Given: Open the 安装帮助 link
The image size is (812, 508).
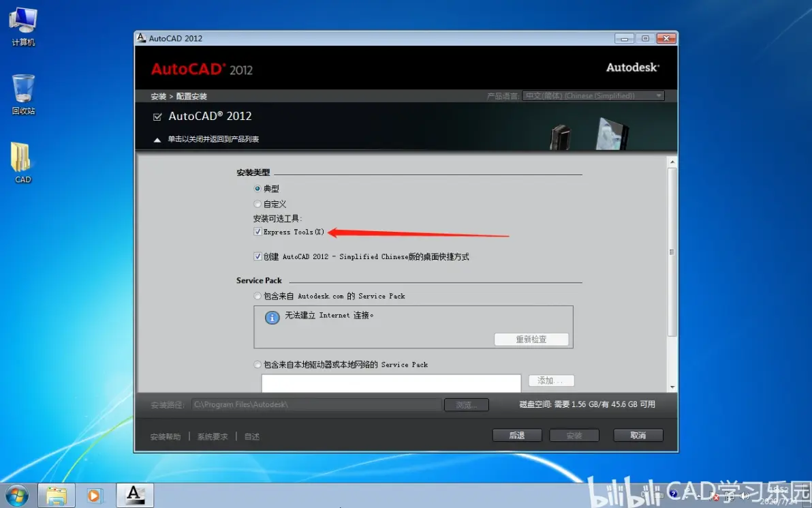Looking at the screenshot, I should click(x=166, y=436).
